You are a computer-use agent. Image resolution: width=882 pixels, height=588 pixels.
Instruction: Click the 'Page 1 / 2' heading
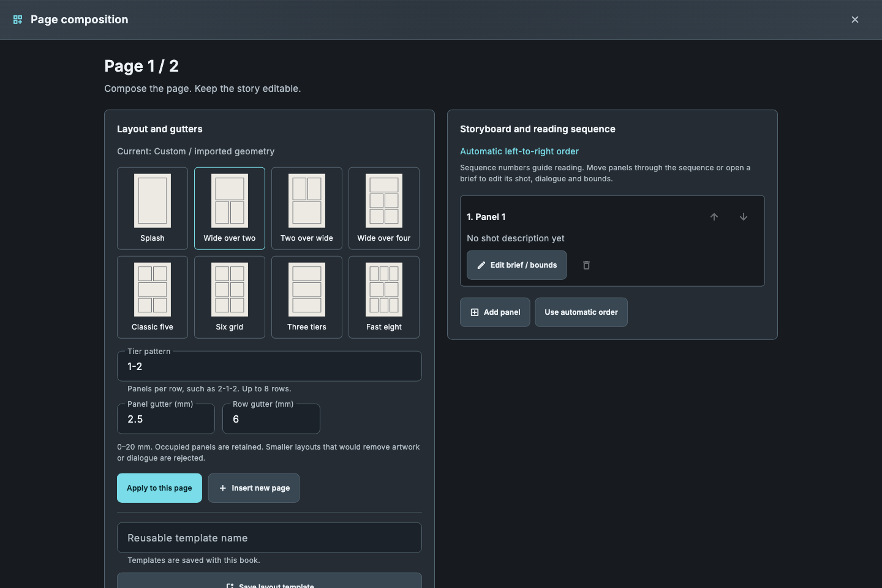141,66
